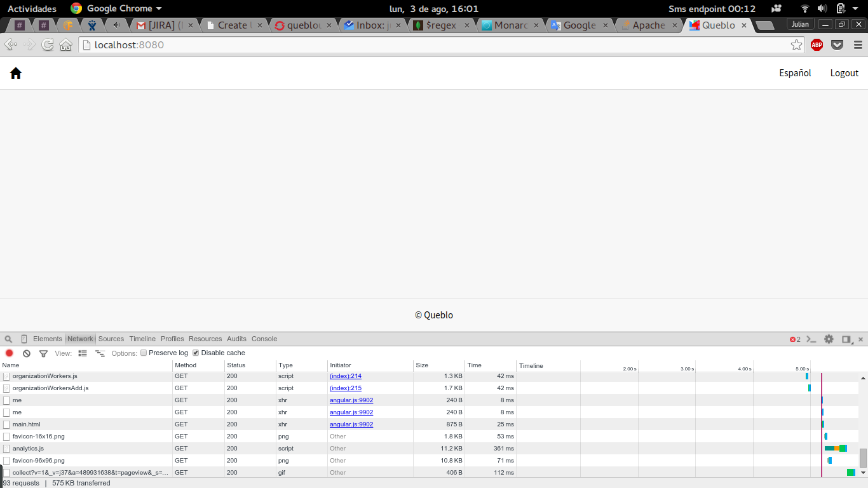Expand the system status menu arrow

pos(856,8)
